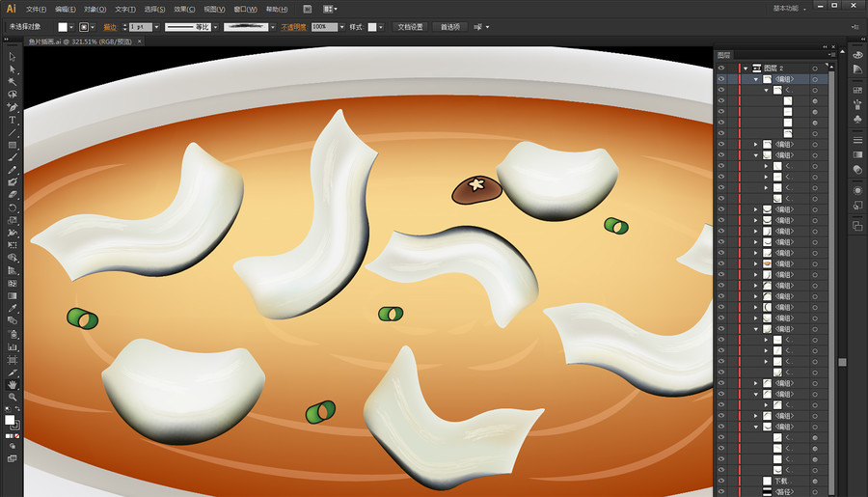Viewport: 868px width, 497px height.
Task: Open the stroke weight dropdown
Action: tap(156, 27)
